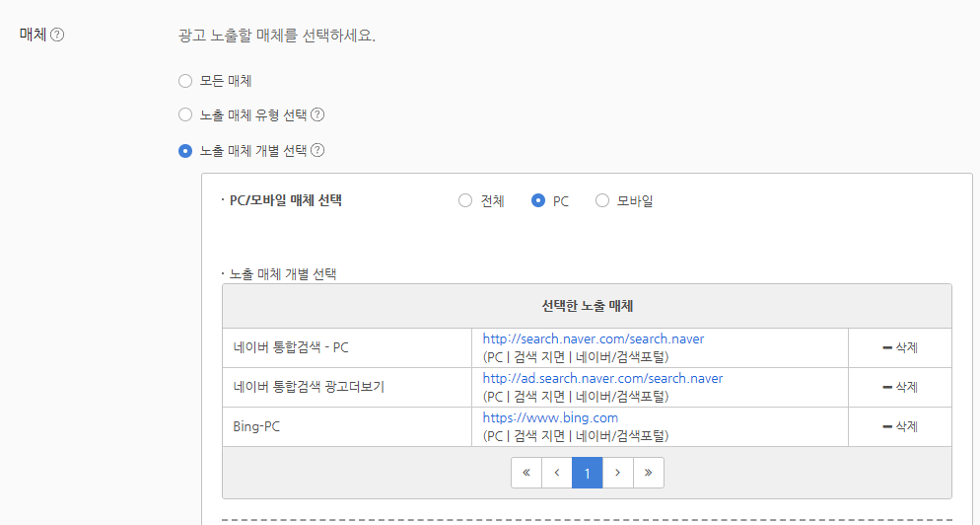Click the PC/모바일 매체 선택 heading
980x525 pixels.
click(286, 201)
